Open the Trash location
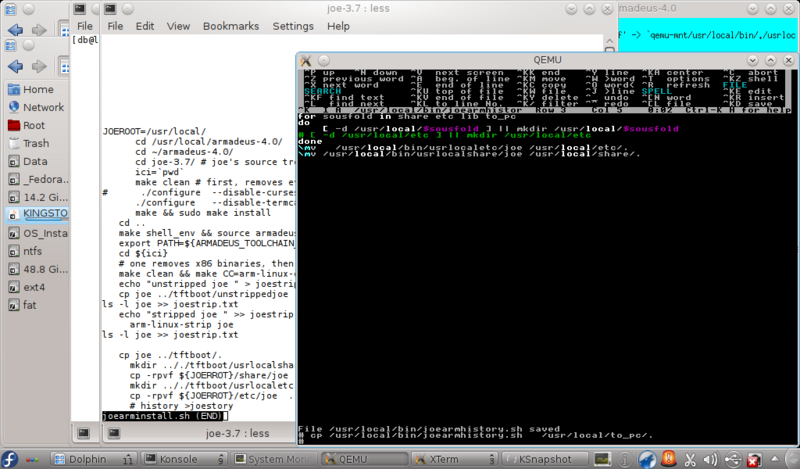This screenshot has width=800, height=469. tap(36, 143)
